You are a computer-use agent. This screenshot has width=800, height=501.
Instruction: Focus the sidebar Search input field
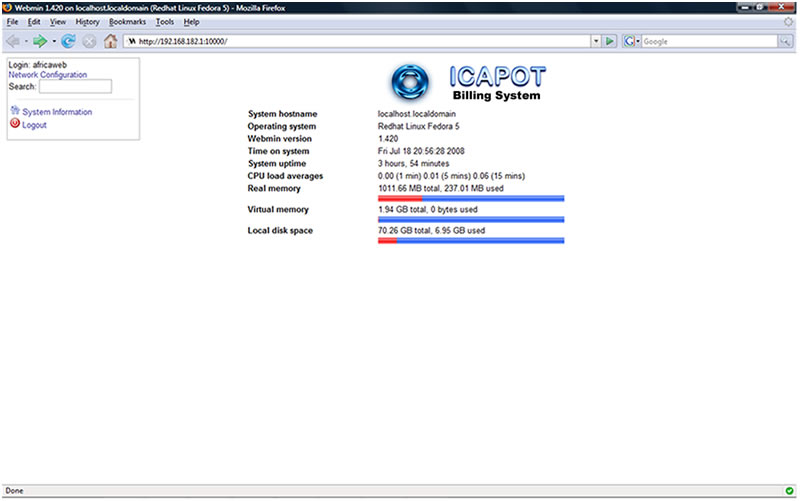pos(76,86)
